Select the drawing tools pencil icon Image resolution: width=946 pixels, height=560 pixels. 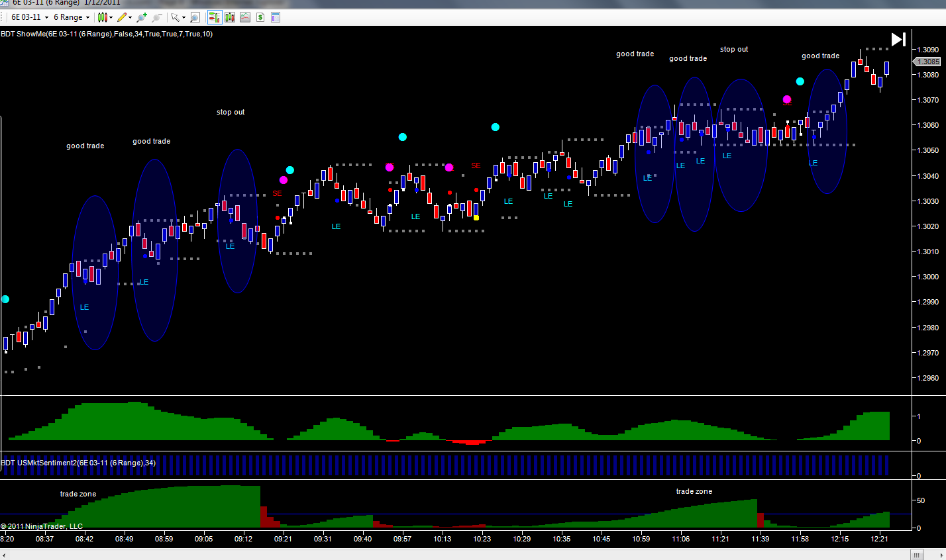(122, 17)
